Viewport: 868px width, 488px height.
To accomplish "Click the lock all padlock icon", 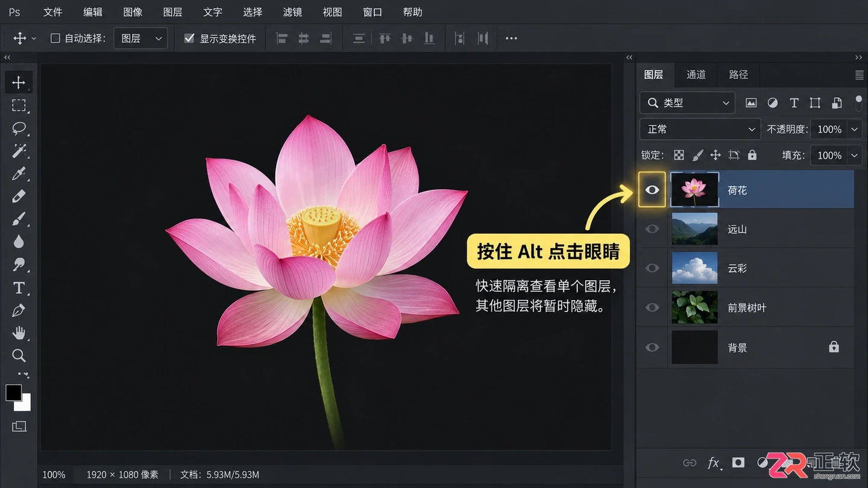I will pos(752,155).
